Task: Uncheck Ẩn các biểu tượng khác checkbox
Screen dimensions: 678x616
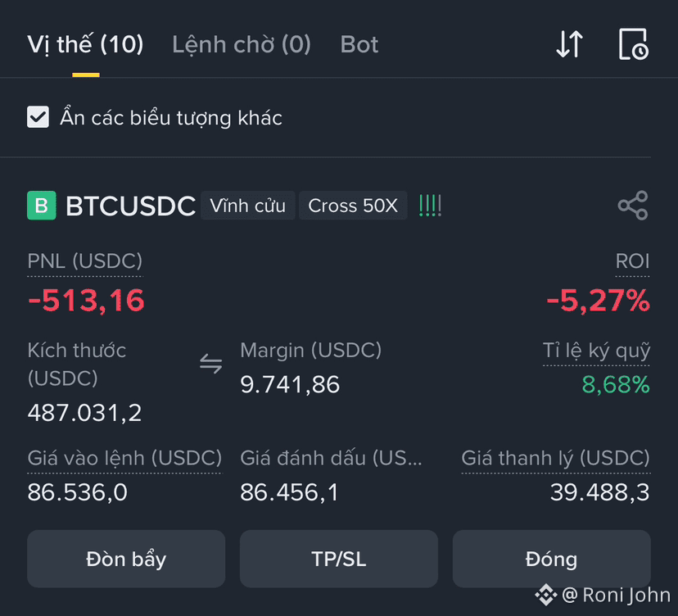Action: click(38, 117)
